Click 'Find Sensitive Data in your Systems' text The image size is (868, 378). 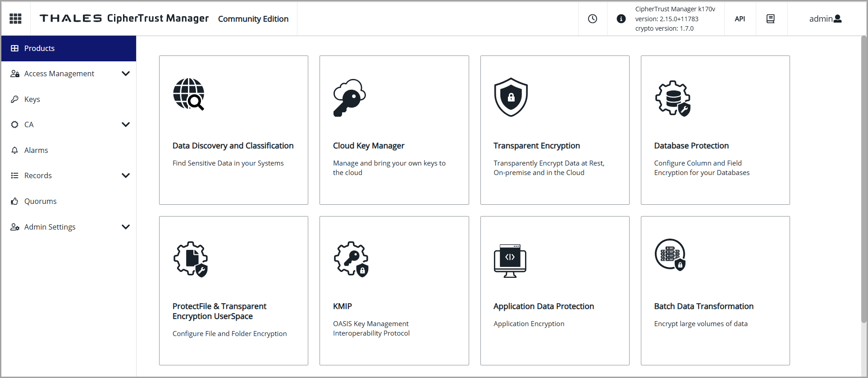228,163
